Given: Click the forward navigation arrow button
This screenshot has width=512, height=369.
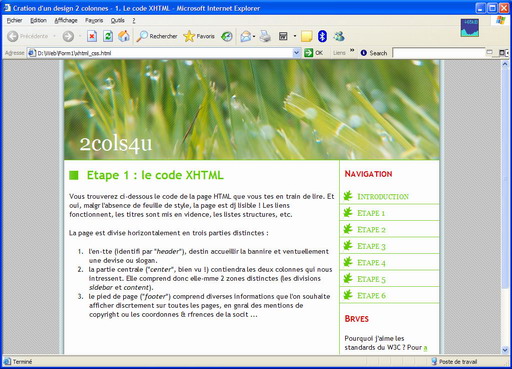Looking at the screenshot, I should (x=68, y=36).
